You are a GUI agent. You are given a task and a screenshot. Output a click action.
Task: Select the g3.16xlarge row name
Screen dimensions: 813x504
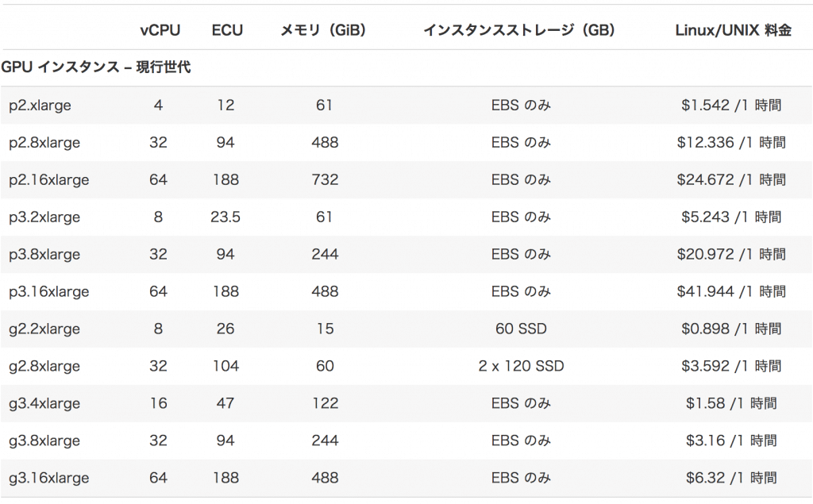pyautogui.click(x=48, y=479)
